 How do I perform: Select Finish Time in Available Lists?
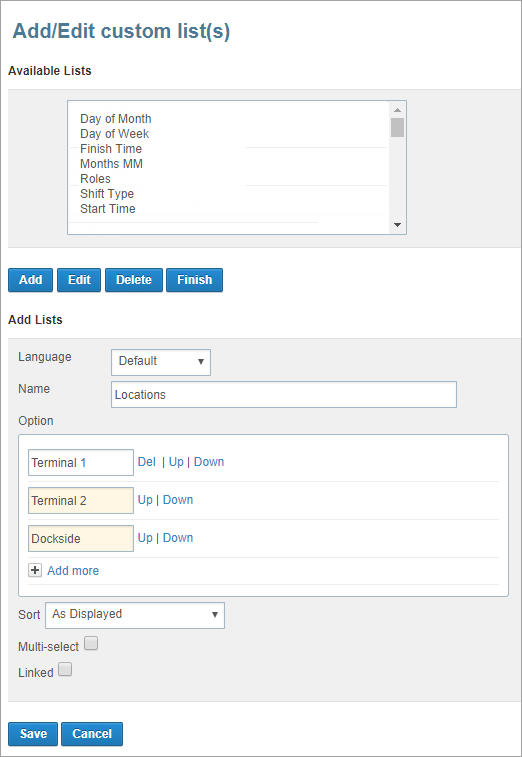click(111, 149)
